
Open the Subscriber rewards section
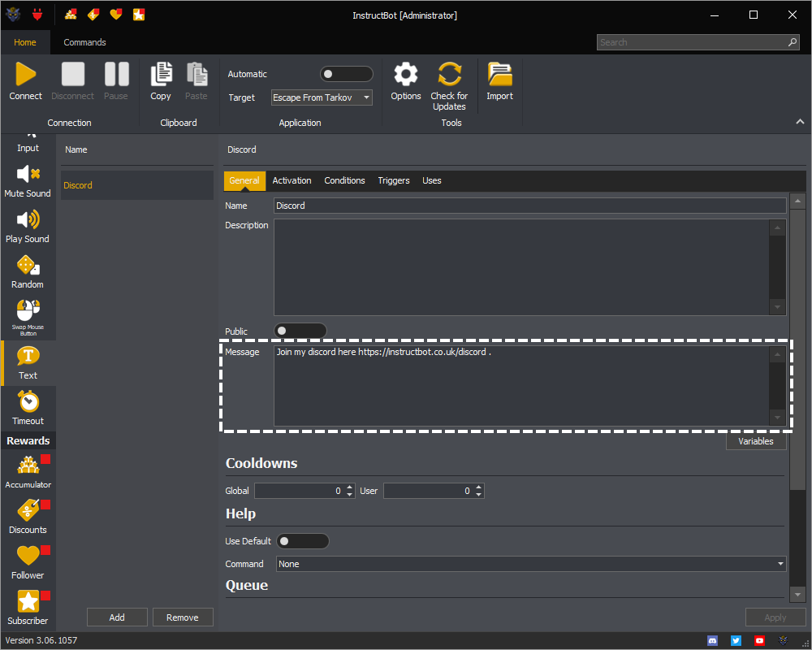(x=28, y=608)
